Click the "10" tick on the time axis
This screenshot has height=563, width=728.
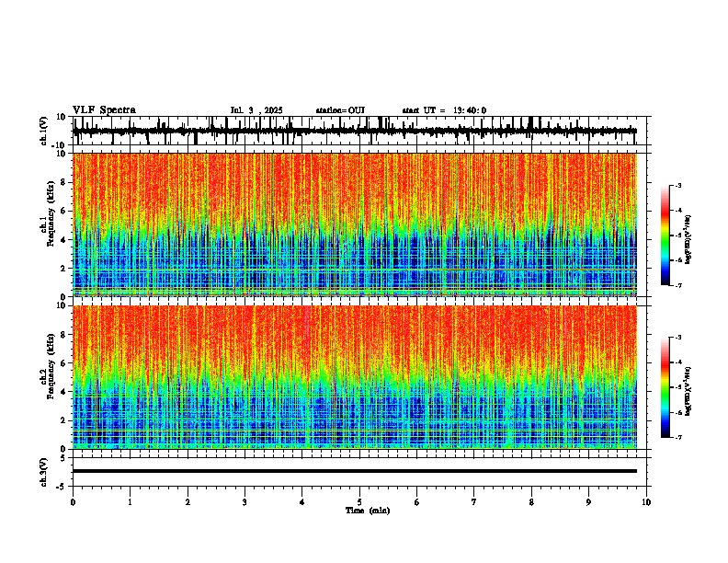pyautogui.click(x=646, y=502)
